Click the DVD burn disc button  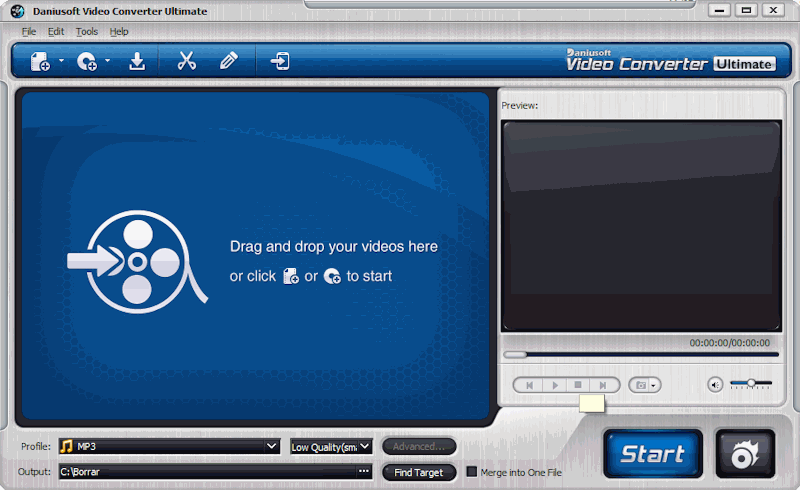745,454
